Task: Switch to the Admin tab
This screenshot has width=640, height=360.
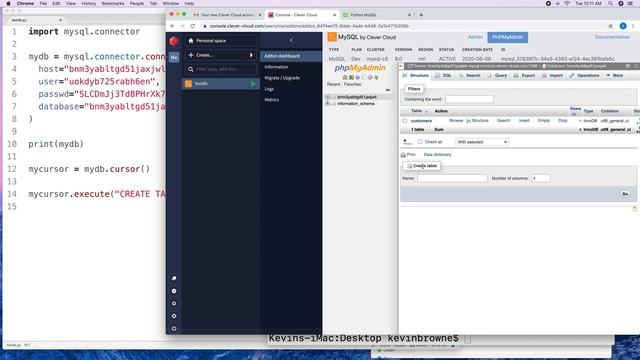Action: pyautogui.click(x=475, y=37)
